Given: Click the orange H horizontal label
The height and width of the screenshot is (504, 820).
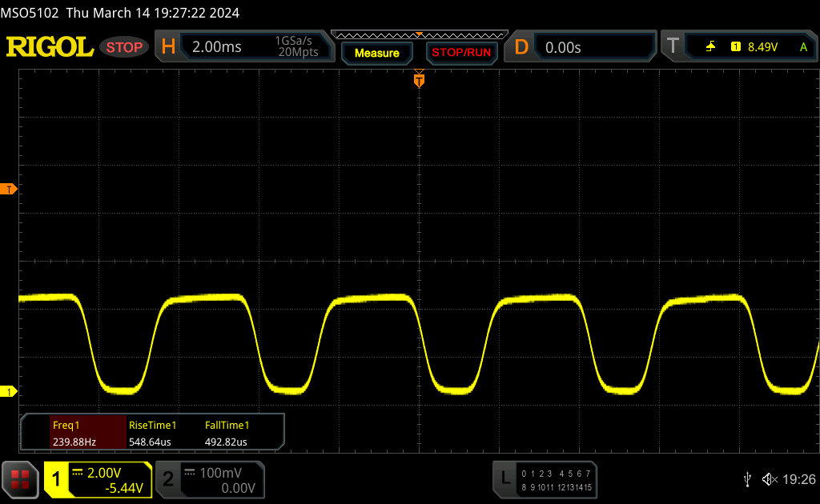Looking at the screenshot, I should [168, 47].
